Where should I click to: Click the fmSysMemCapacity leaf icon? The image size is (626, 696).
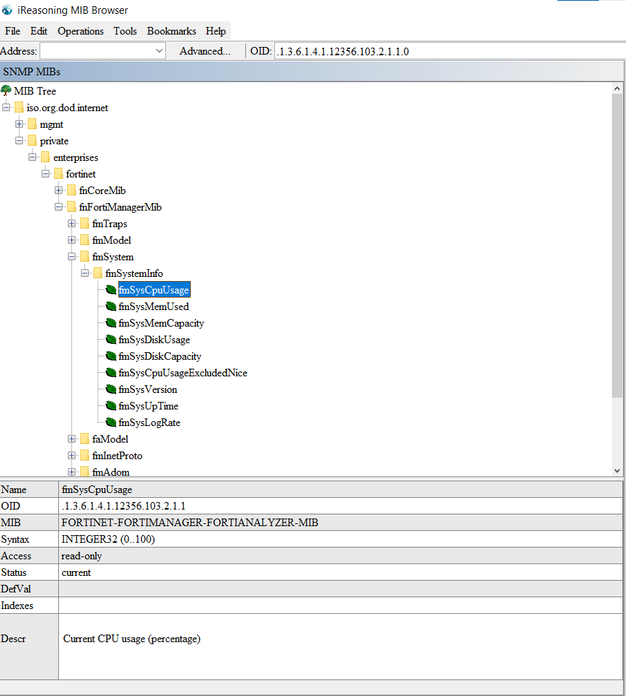(111, 323)
